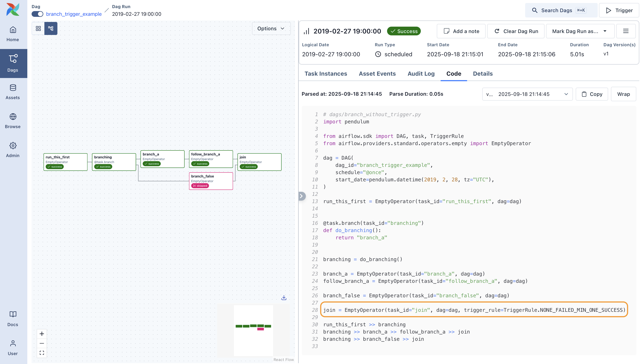The height and width of the screenshot is (364, 641).
Task: Switch to Task Instances tab
Action: click(326, 74)
